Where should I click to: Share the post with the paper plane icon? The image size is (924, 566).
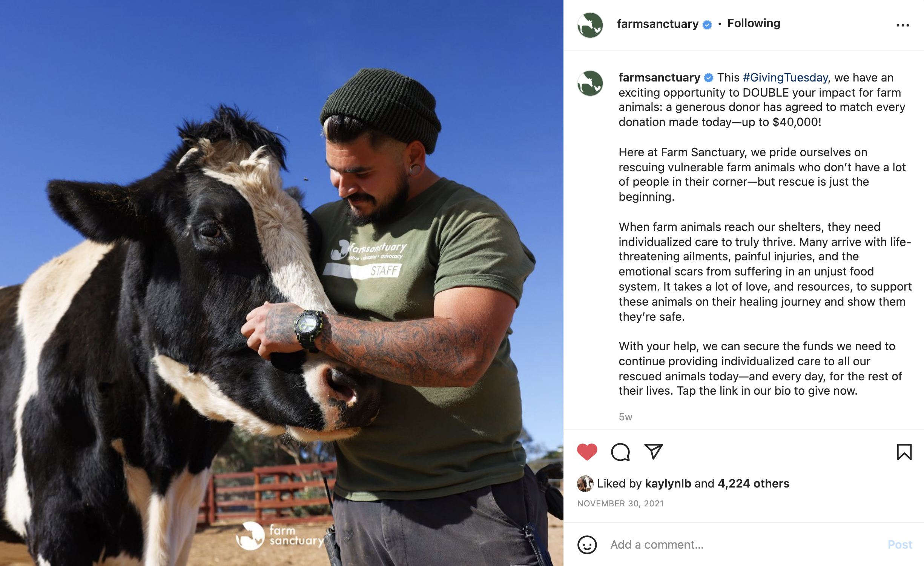tap(654, 451)
